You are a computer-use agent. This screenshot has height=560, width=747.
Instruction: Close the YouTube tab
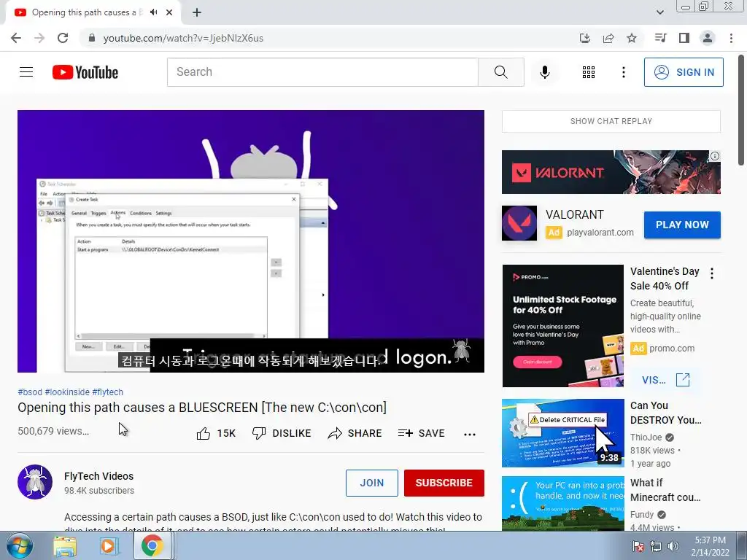coord(169,12)
